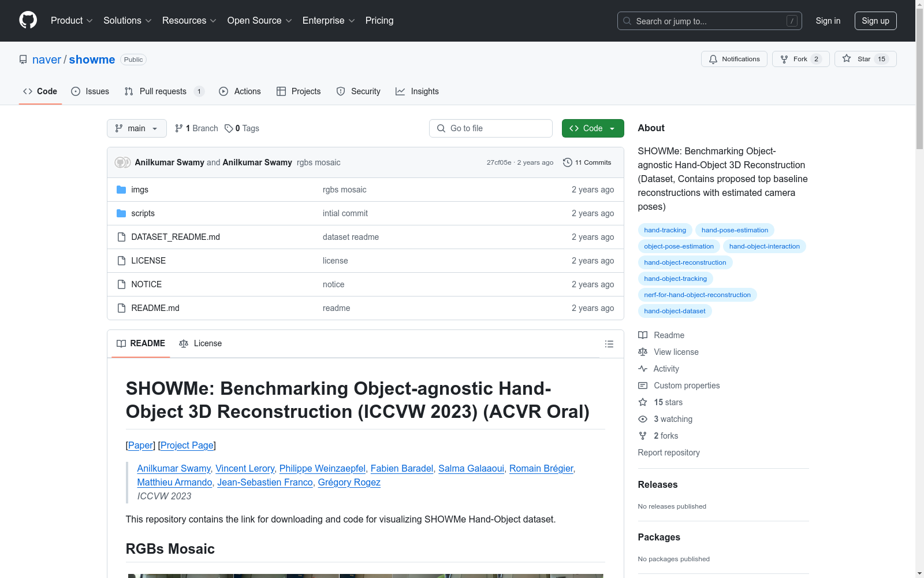Click the Star button's star icon
Screen dimensions: 924x578
pos(847,58)
